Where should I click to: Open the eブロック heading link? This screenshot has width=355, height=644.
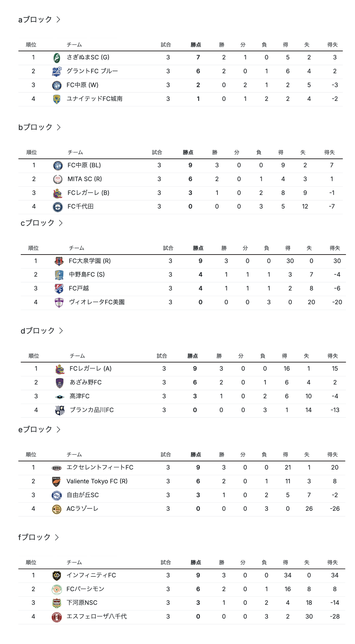coord(35,430)
